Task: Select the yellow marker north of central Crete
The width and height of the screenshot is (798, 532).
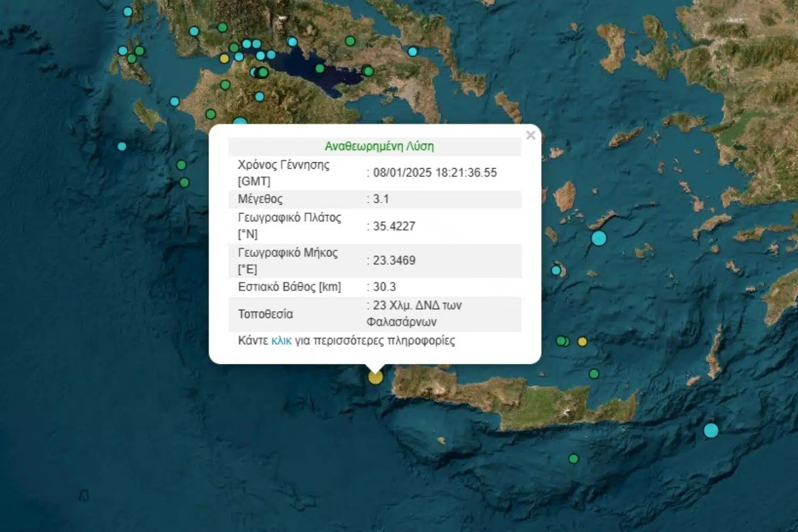Action: [x=583, y=342]
